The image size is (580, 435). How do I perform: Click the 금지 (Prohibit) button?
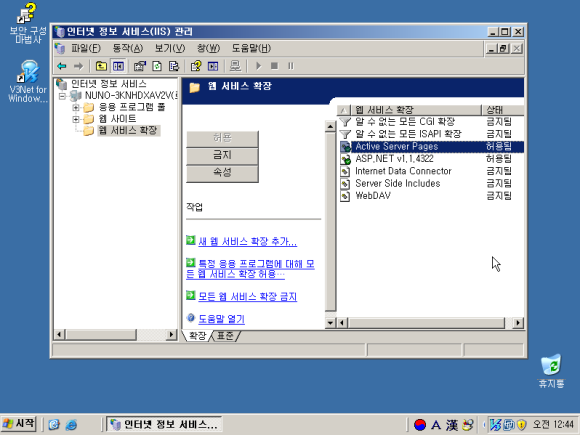coord(222,155)
